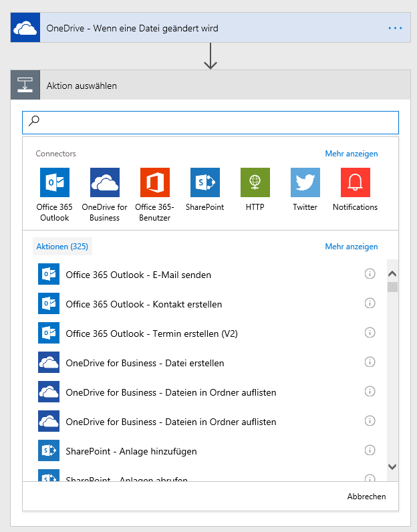Focus the action search input field

click(211, 122)
